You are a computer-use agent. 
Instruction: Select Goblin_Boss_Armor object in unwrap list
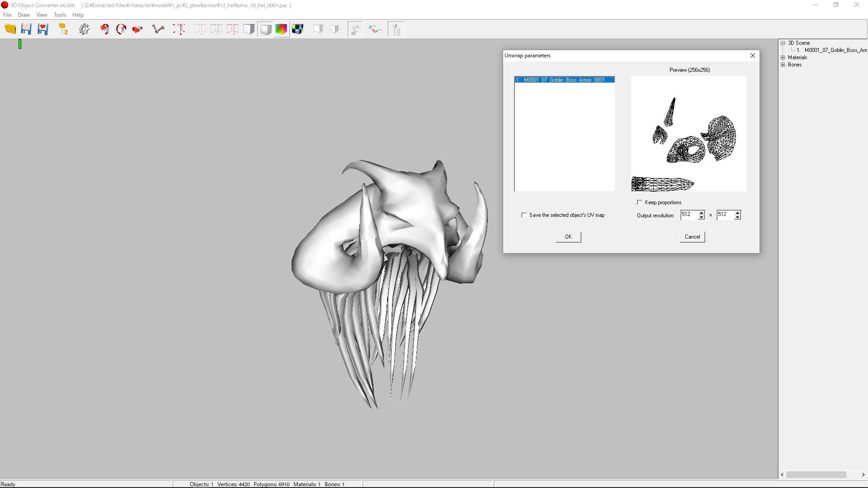coord(564,80)
